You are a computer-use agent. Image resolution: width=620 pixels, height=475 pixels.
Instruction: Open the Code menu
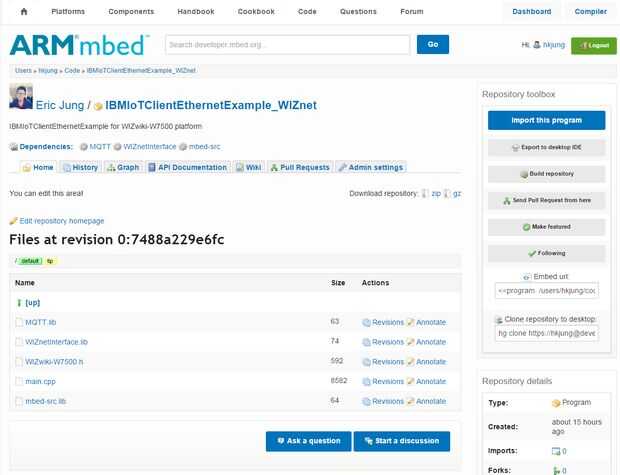pos(307,11)
